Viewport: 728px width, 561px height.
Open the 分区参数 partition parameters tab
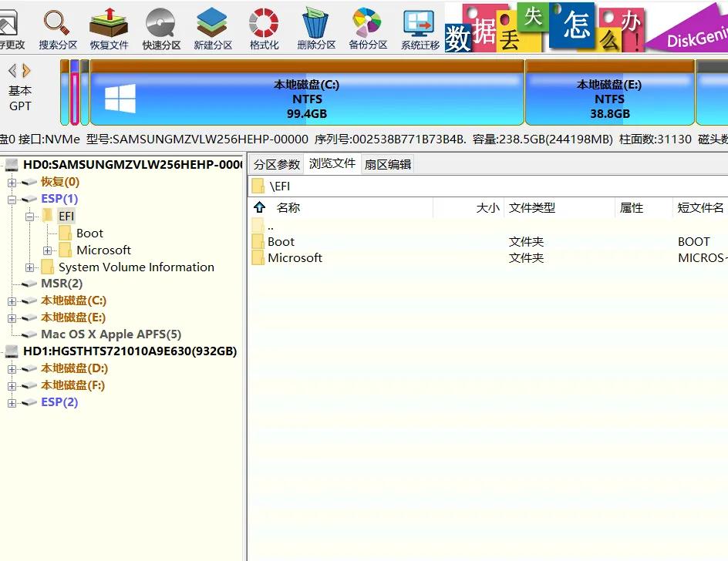[276, 163]
